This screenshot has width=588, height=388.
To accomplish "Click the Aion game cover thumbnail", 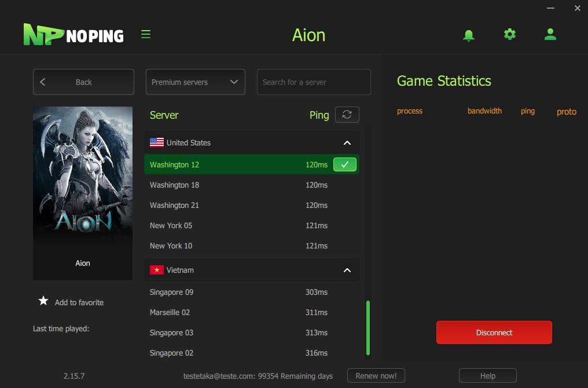I will (x=83, y=193).
